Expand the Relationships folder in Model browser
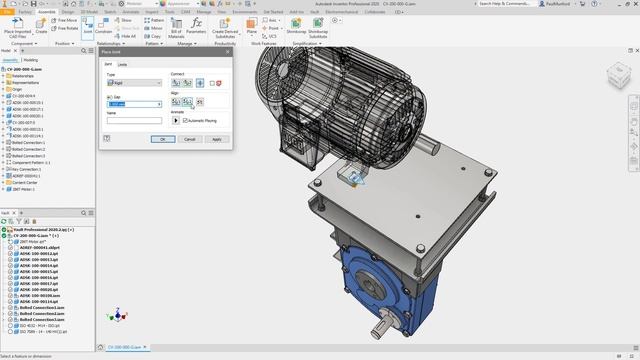This screenshot has height=360, width=640. tap(3, 76)
